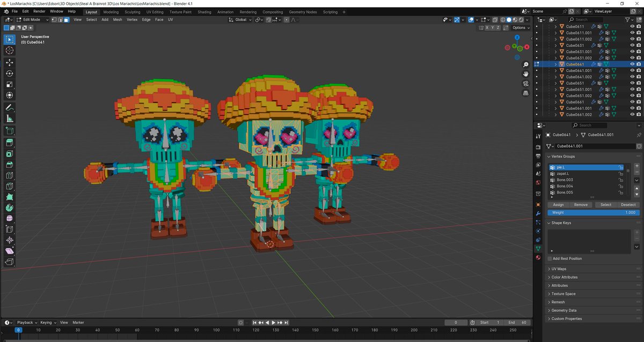Enable face select mode
644x342 pixels.
[x=66, y=20]
